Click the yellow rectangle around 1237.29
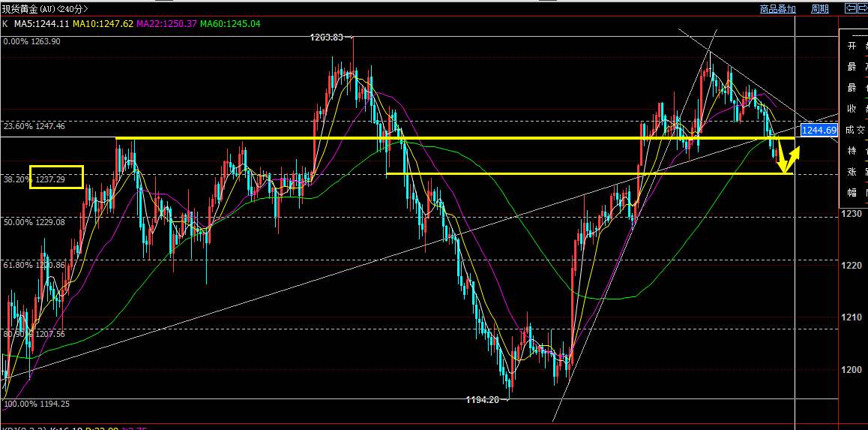 pos(56,177)
